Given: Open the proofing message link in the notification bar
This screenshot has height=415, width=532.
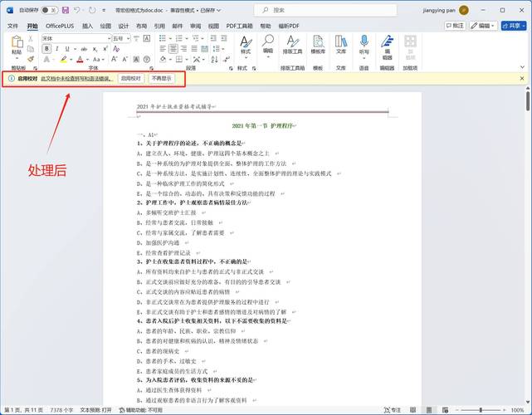Looking at the screenshot, I should pyautogui.click(x=77, y=79).
